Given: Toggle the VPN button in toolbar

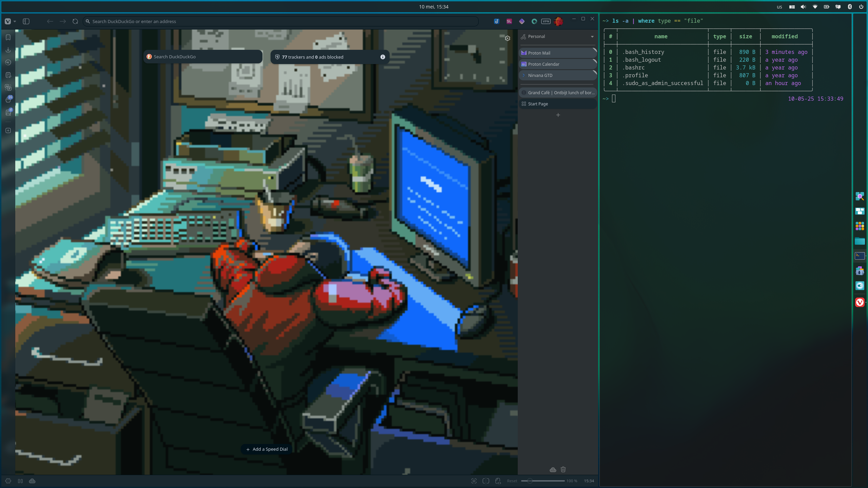Looking at the screenshot, I should (546, 21).
